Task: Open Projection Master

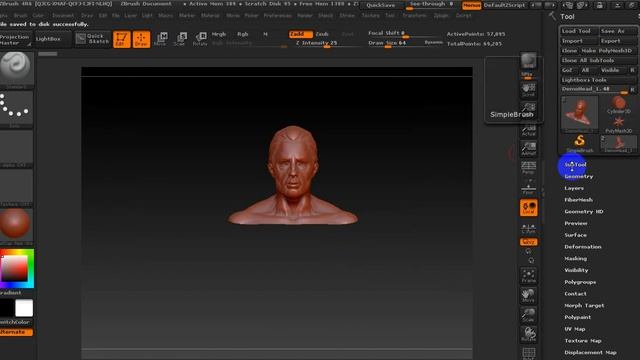Action: click(x=16, y=40)
